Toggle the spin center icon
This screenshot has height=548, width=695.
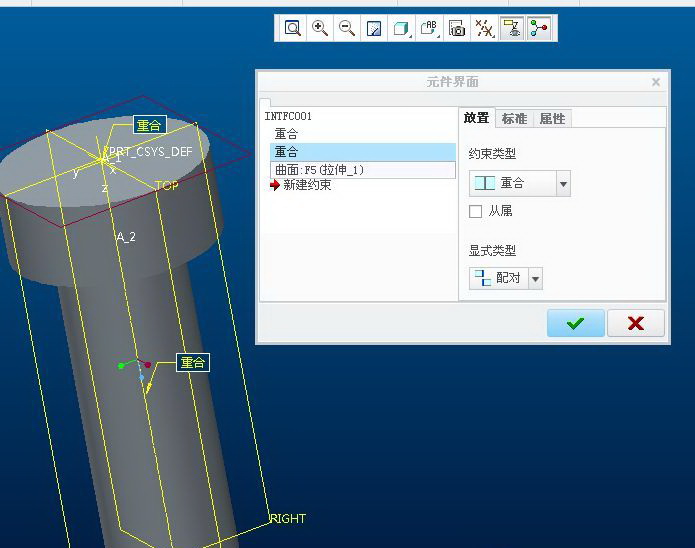(540, 28)
